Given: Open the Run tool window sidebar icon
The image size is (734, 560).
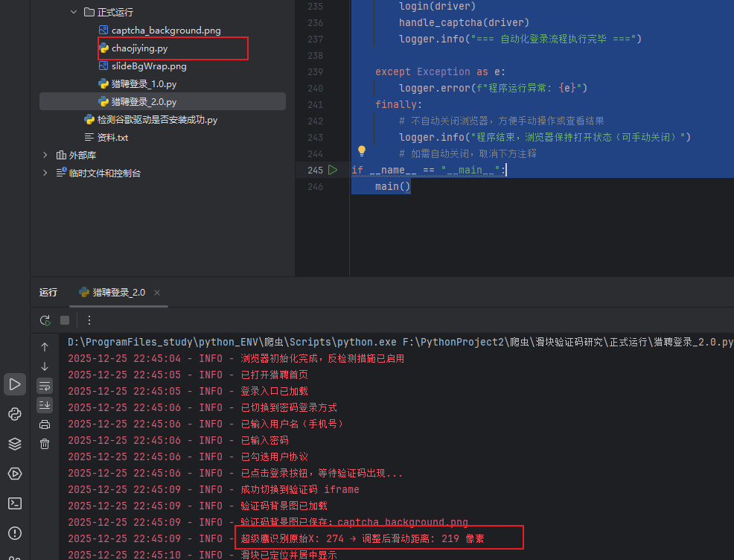Looking at the screenshot, I should pyautogui.click(x=14, y=384).
